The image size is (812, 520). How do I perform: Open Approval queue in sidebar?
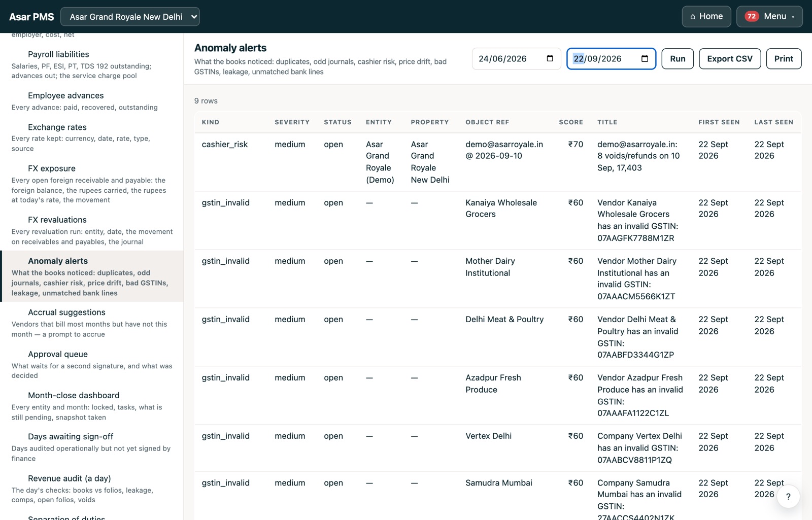[x=92, y=364]
